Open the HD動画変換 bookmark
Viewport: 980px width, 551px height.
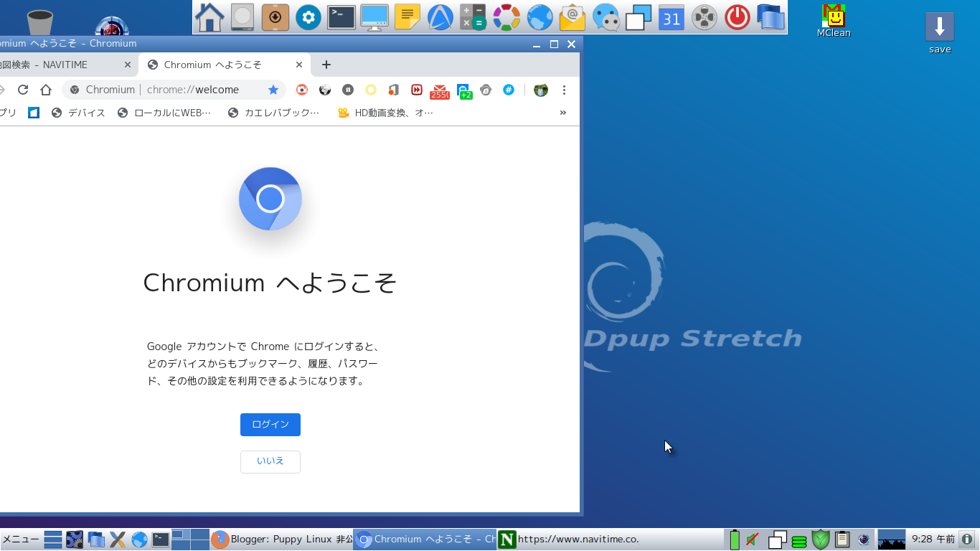point(385,113)
